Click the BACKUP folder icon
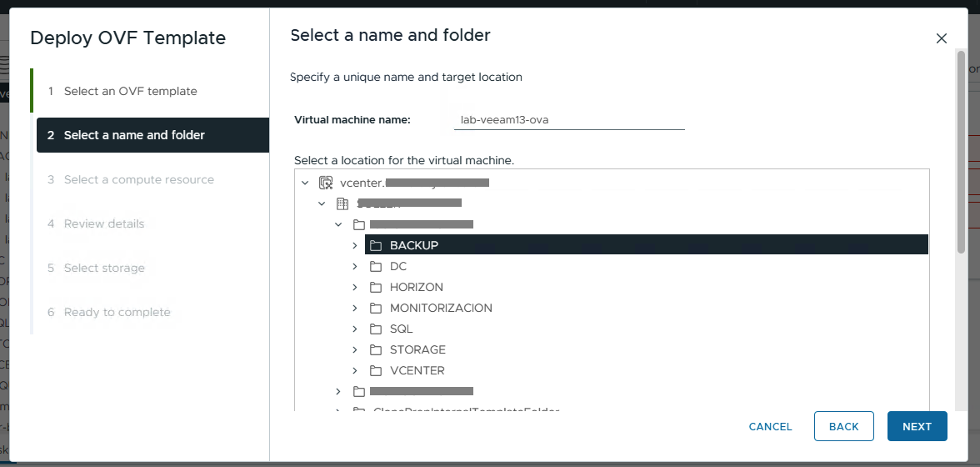Image resolution: width=980 pixels, height=467 pixels. pyautogui.click(x=376, y=246)
